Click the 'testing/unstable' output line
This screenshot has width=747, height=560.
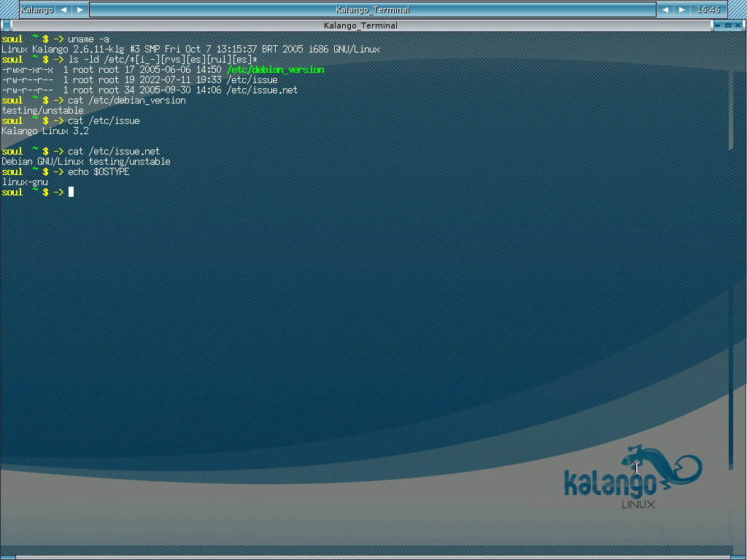[x=42, y=111]
